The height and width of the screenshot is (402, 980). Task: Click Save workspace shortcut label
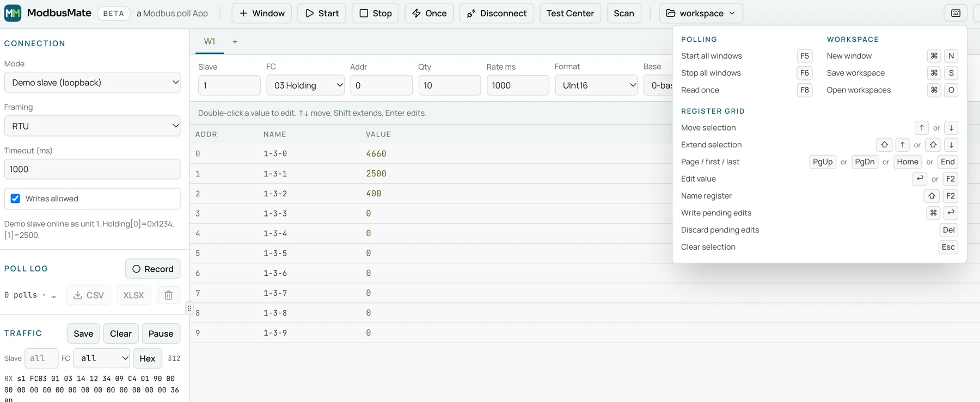click(x=855, y=73)
